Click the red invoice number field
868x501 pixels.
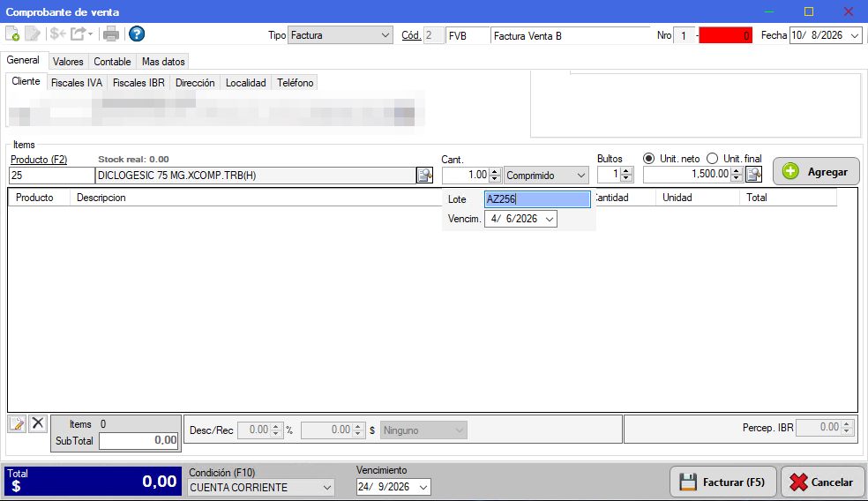725,36
